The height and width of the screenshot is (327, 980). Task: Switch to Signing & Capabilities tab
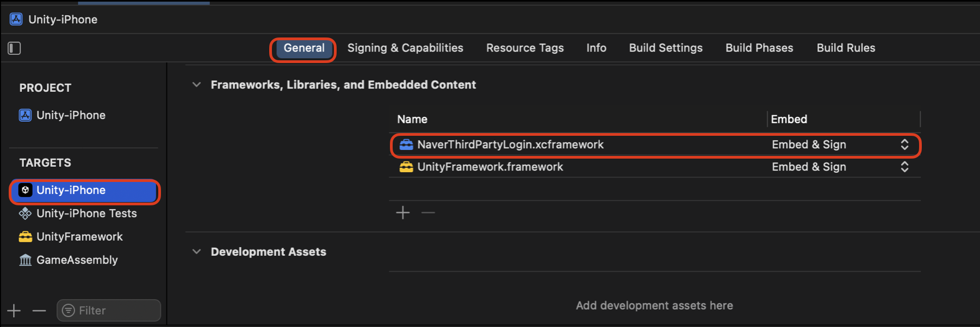[x=405, y=48]
